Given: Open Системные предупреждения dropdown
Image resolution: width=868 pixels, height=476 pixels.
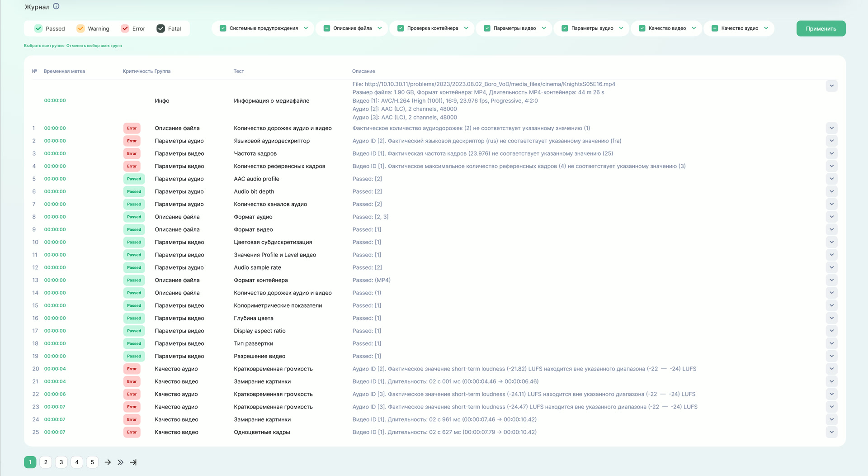Looking at the screenshot, I should [306, 28].
